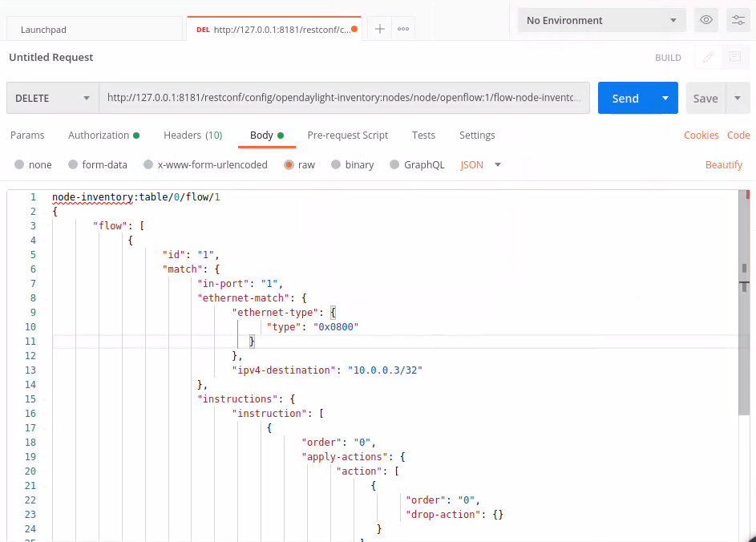Click the three-dots tab options icon
The height and width of the screenshot is (542, 756).
pyautogui.click(x=403, y=29)
